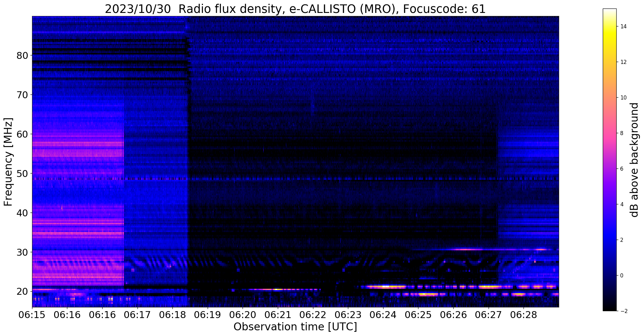Viewport: 644px width, 336px height.
Task: Click the 80 MHz frequency tick label
Action: tap(22, 55)
